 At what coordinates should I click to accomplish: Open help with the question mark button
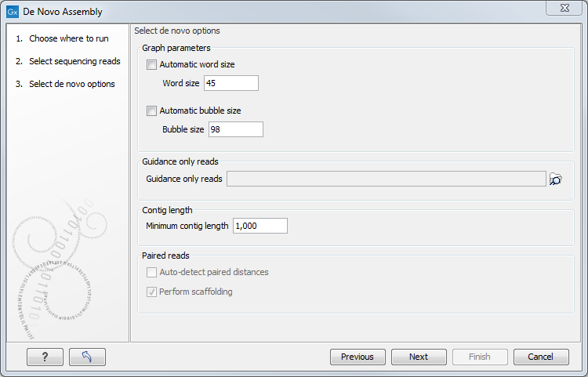click(45, 357)
